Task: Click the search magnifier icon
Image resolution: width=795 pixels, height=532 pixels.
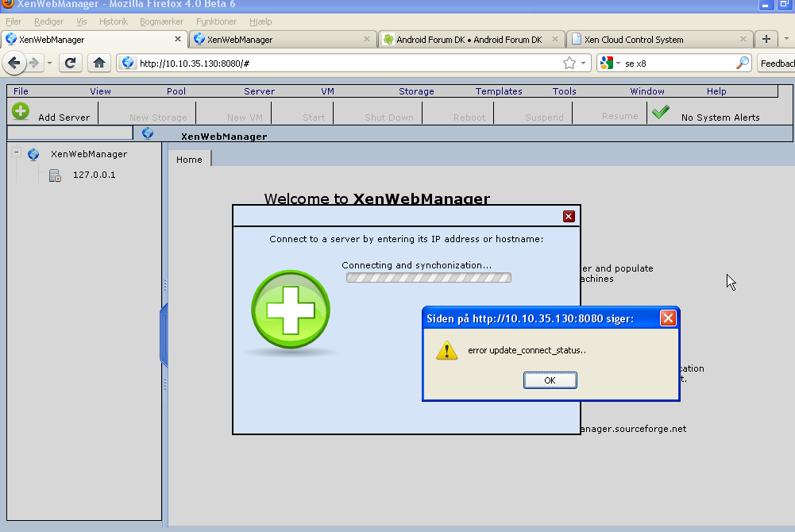Action: pos(742,63)
